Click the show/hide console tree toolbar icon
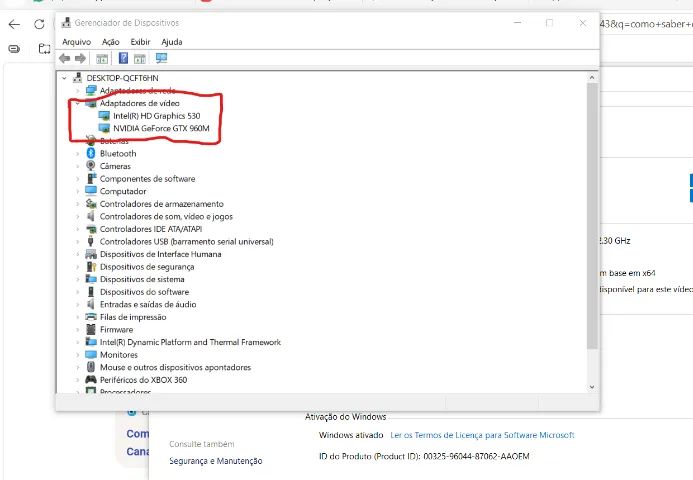 102,58
